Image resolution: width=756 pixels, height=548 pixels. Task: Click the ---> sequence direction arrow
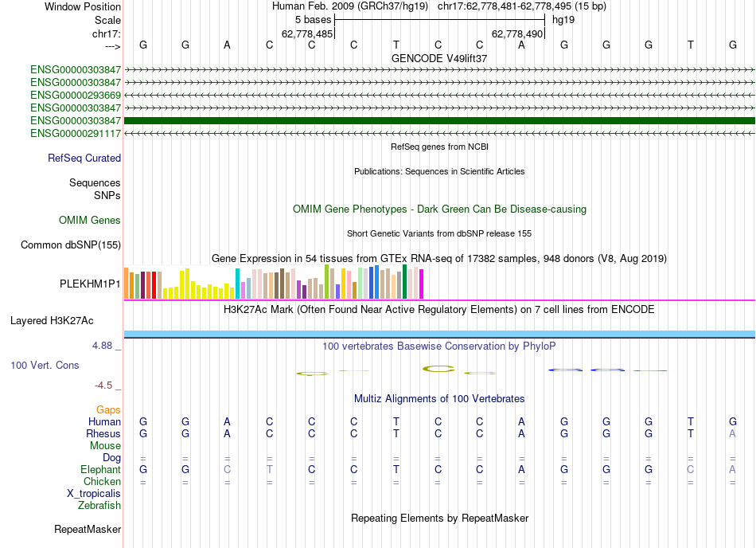point(113,46)
